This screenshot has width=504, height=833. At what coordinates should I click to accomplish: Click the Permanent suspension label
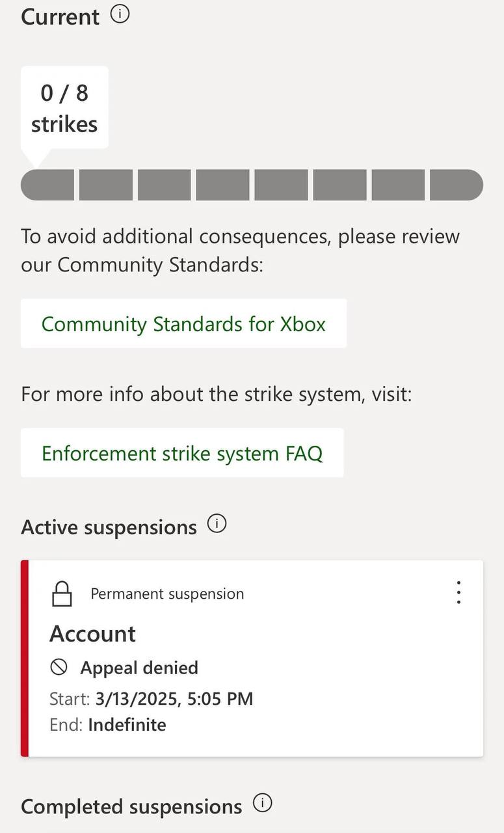click(x=167, y=594)
